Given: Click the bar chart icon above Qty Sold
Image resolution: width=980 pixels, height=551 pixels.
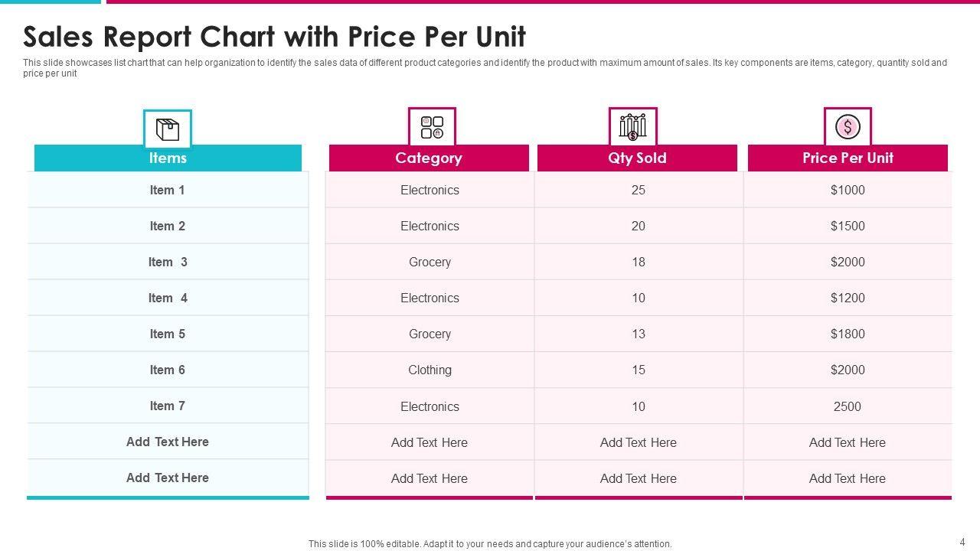Looking at the screenshot, I should click(x=632, y=127).
